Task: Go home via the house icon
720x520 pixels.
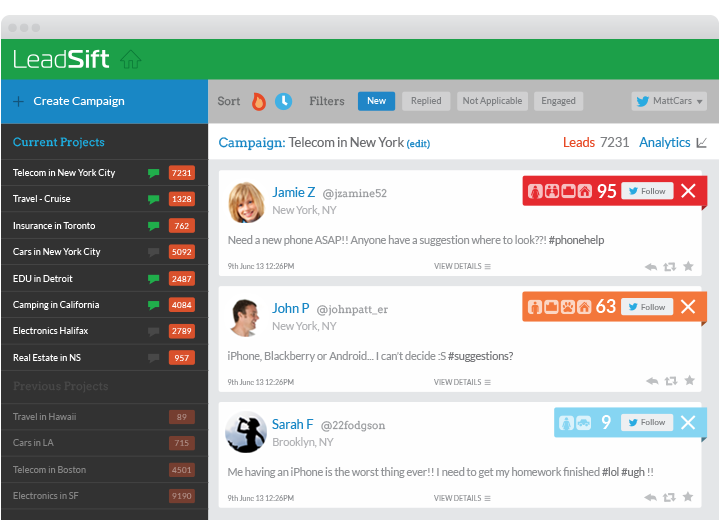Action: pyautogui.click(x=131, y=60)
